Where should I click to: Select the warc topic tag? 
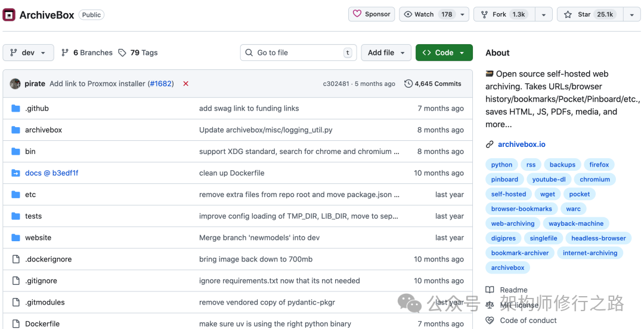(x=574, y=209)
